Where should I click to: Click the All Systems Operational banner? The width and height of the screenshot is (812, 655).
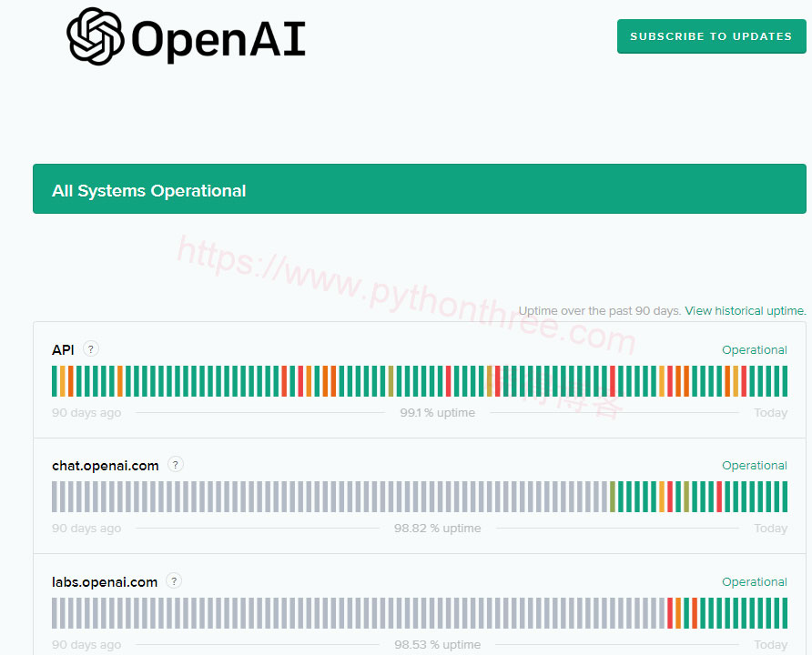[x=420, y=189]
